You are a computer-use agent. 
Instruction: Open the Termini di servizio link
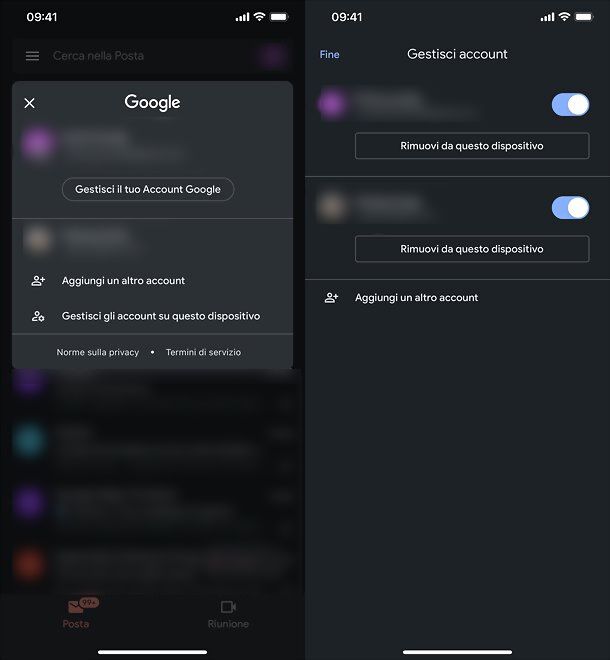(x=203, y=352)
